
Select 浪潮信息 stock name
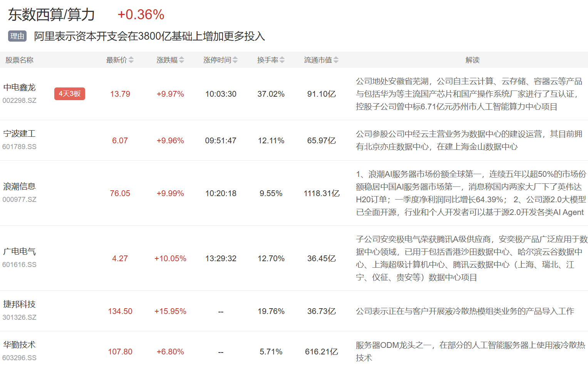tap(20, 186)
